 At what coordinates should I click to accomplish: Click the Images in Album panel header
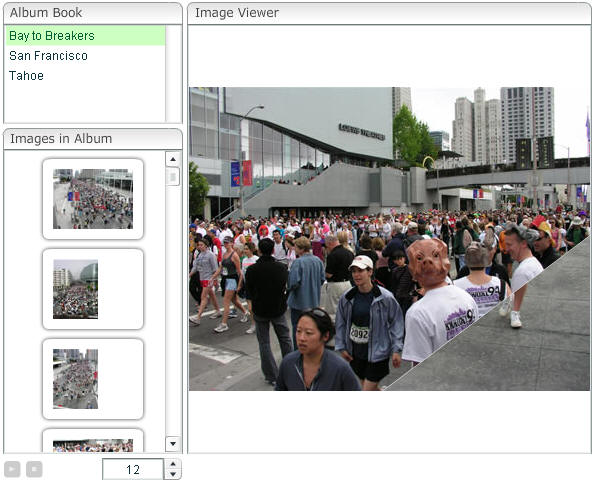93,139
